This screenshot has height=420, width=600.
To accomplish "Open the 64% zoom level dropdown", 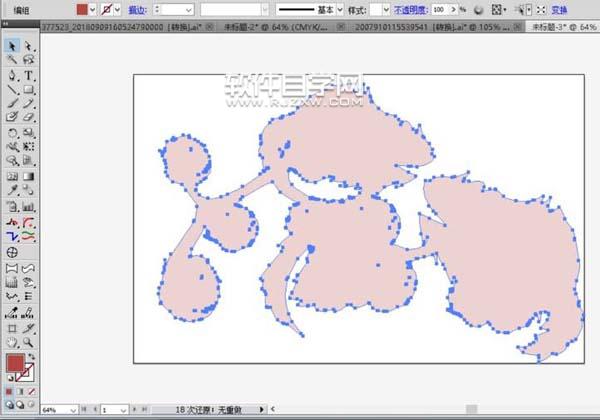I will coord(73,410).
